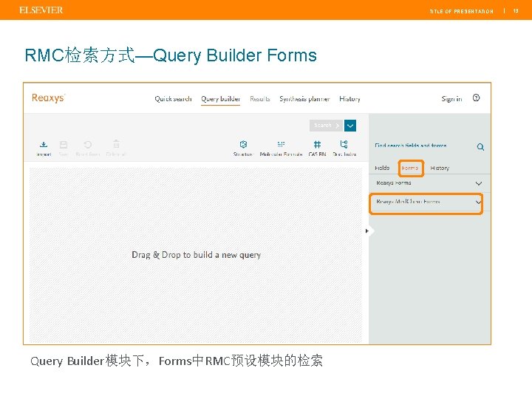Click the Reset form circular arrow icon
Viewport: 532px width, 399px height.
click(87, 145)
